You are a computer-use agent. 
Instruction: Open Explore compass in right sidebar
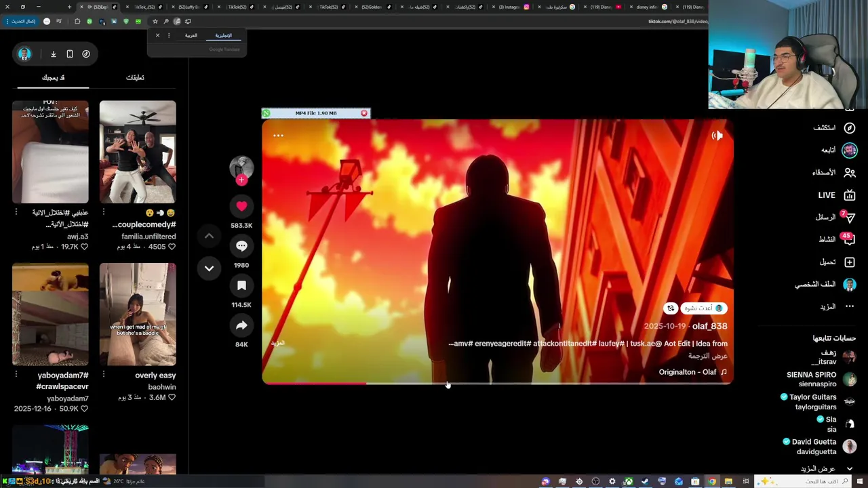[849, 127]
